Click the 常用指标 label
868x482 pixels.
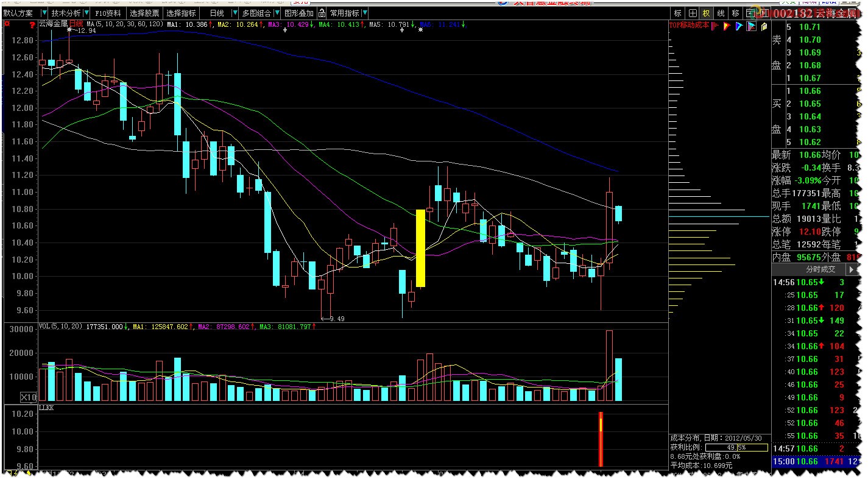(x=345, y=13)
